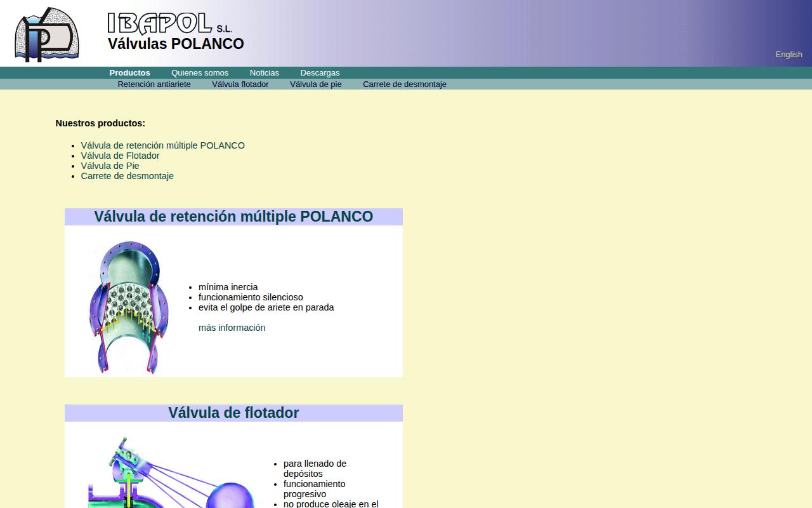812x508 pixels.
Task: Open the Descargas menu item
Action: point(320,73)
